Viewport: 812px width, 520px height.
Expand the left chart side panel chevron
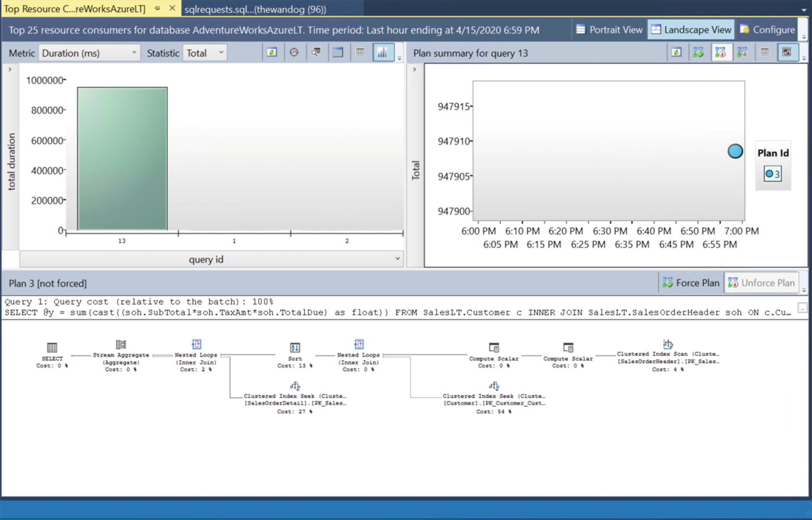pos(10,69)
